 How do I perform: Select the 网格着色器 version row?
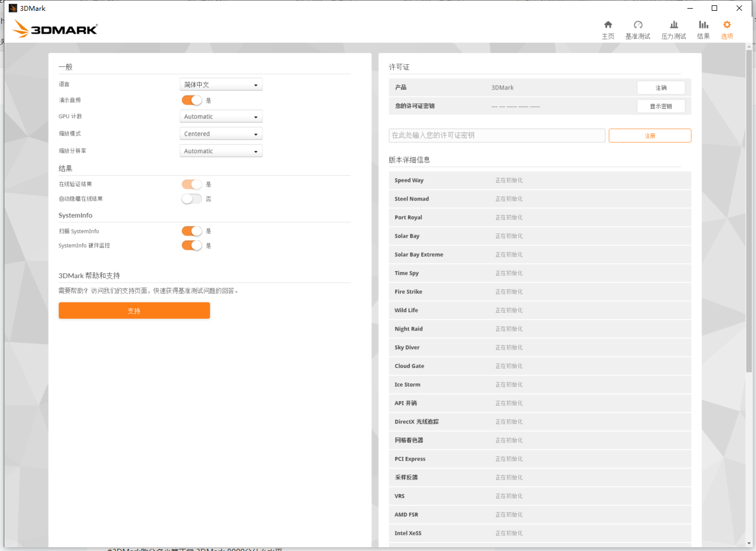point(540,440)
